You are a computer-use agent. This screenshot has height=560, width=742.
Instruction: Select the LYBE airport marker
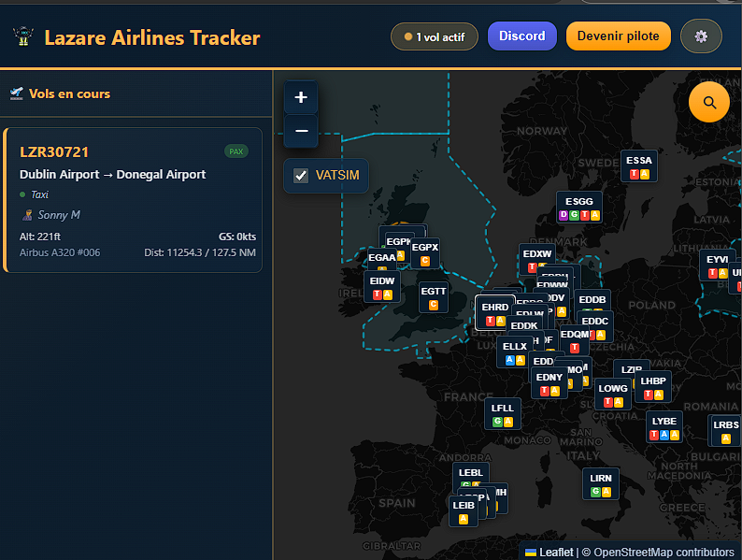(x=664, y=427)
